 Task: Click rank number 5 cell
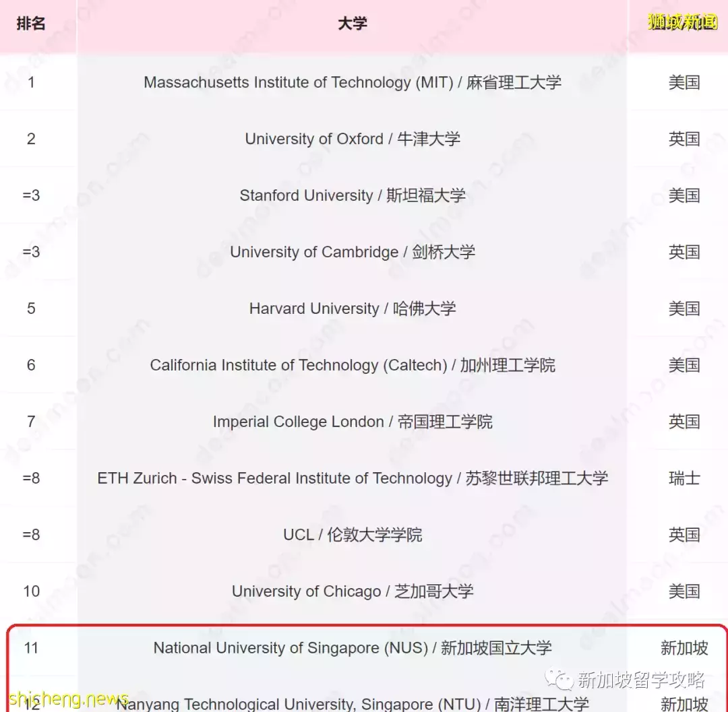[x=31, y=309]
